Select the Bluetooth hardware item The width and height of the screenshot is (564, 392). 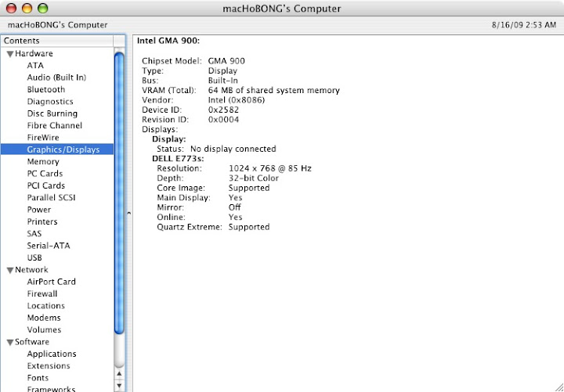pyautogui.click(x=46, y=89)
